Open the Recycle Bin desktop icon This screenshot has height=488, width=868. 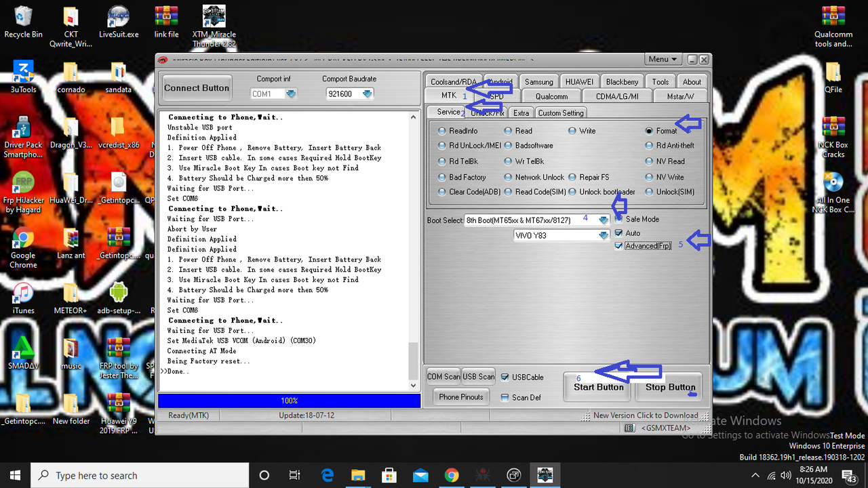click(x=23, y=22)
